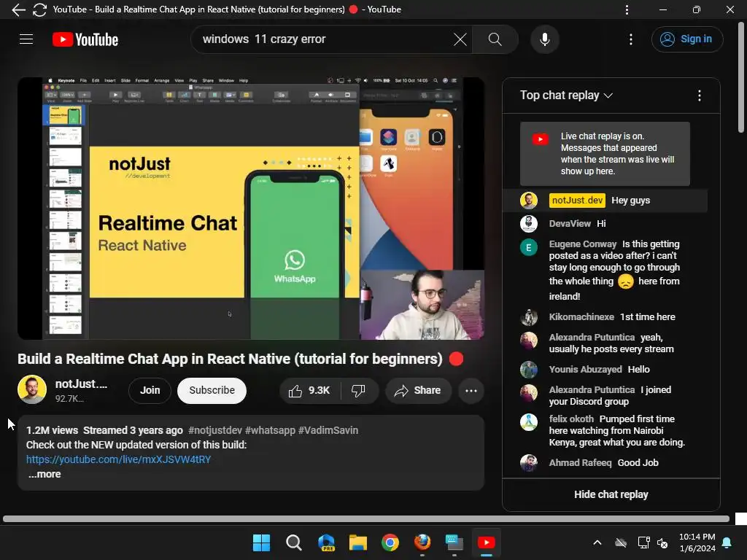The image size is (747, 560).
Task: Open the youtube.com/live/mxXJSVW4tRY link
Action: coord(119,459)
